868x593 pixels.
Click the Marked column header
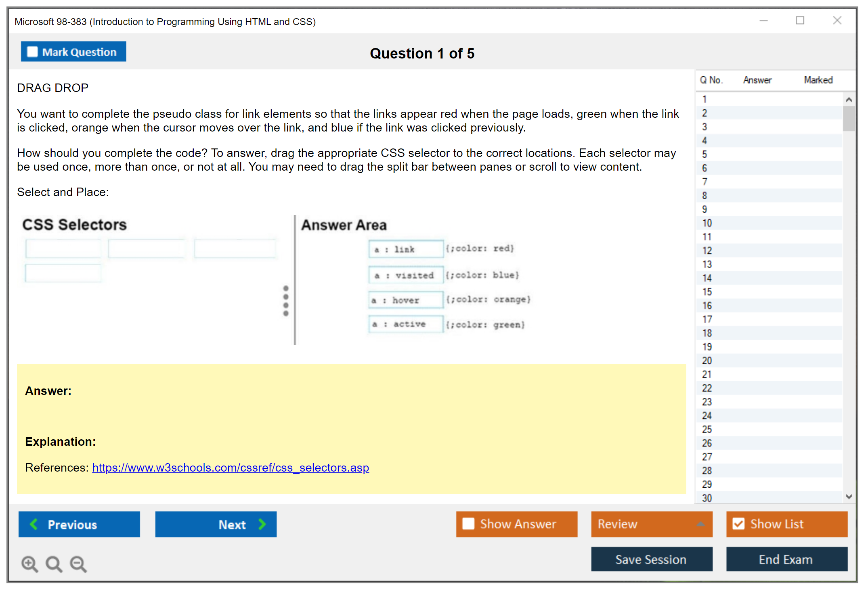[x=818, y=80]
